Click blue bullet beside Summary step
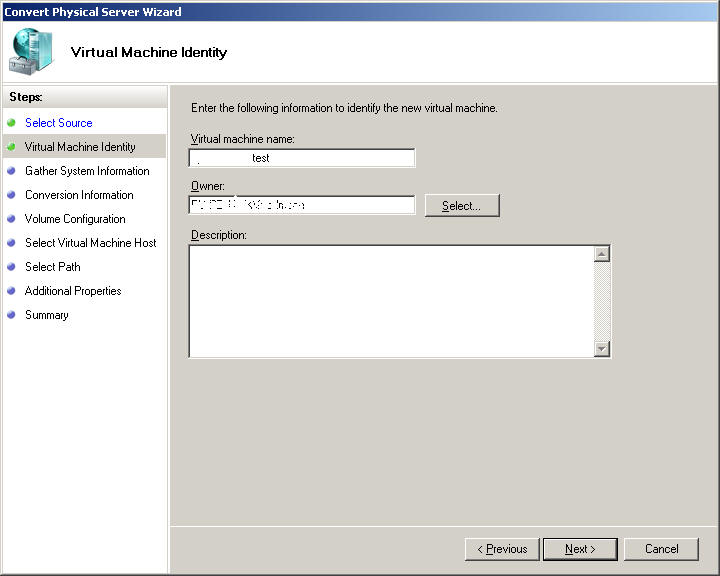 pyautogui.click(x=12, y=315)
